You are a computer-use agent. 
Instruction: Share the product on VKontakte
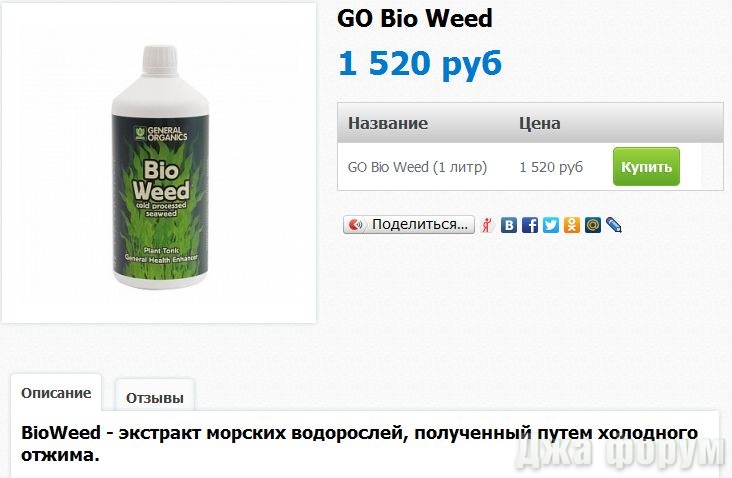tap(509, 225)
